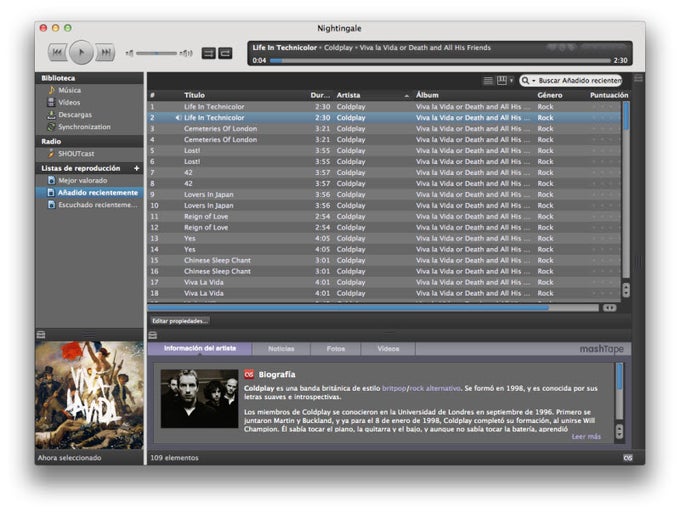Select Añadido recientemente playlist
Viewport: 680px width, 513px height.
click(90, 193)
